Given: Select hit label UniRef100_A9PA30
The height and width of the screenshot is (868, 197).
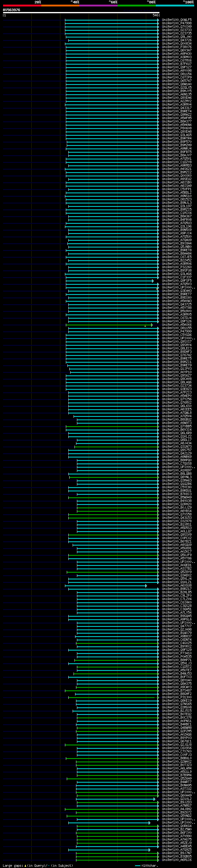Looking at the screenshot, I should click(x=177, y=54).
